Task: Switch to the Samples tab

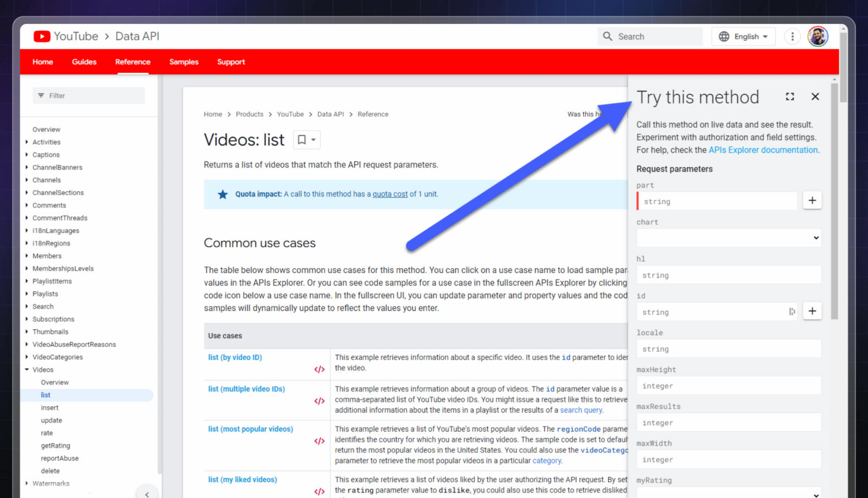Action: tap(183, 62)
